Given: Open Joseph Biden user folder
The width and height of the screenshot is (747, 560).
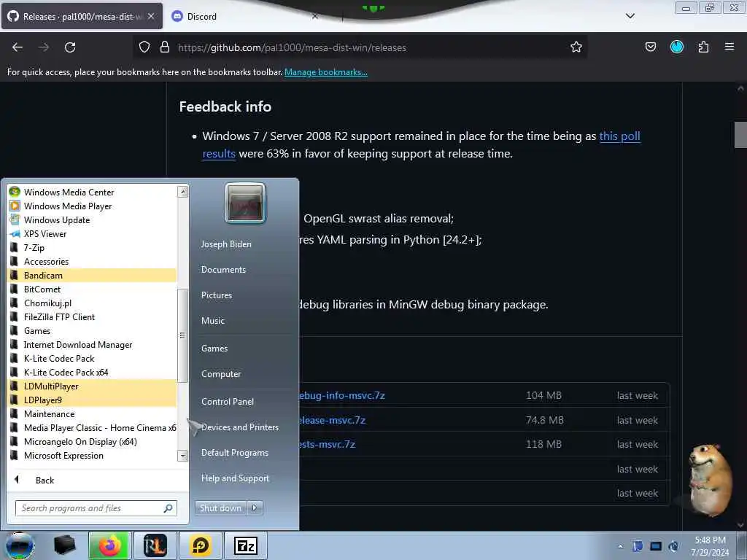Looking at the screenshot, I should (x=226, y=244).
